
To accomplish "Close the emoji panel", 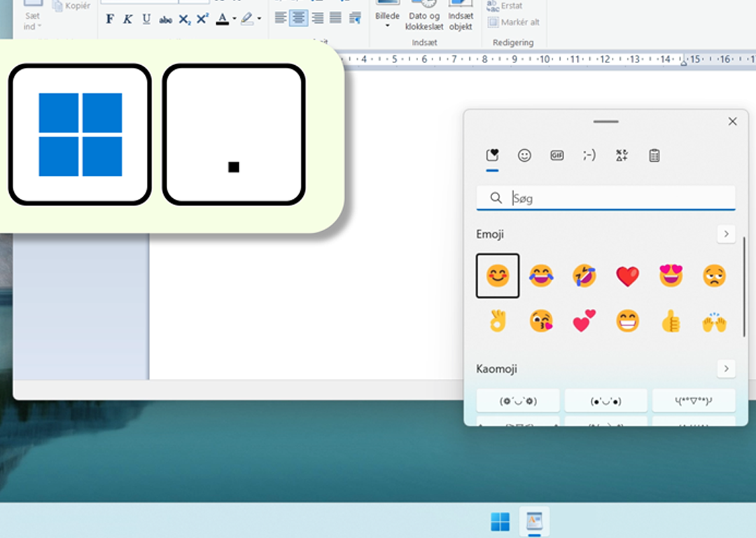I will click(732, 122).
